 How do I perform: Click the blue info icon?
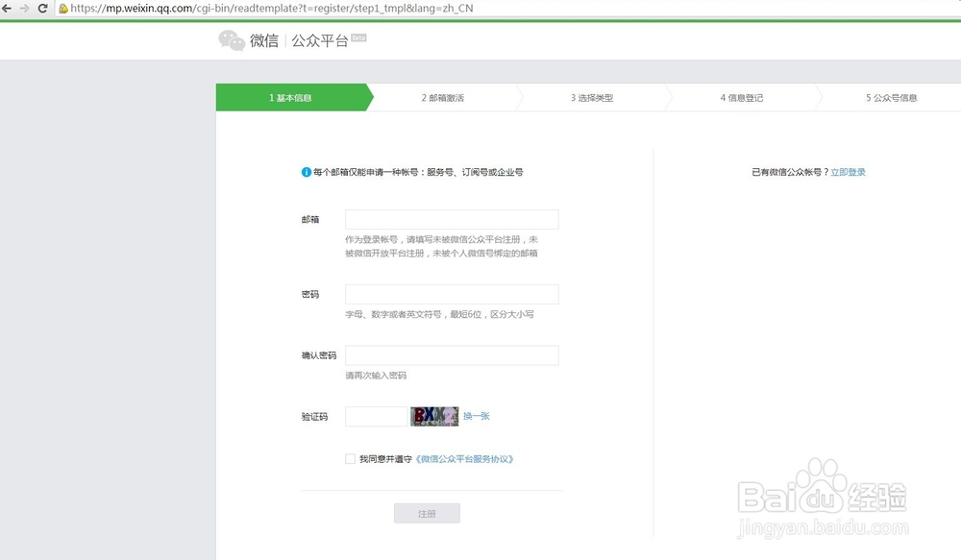coord(306,172)
